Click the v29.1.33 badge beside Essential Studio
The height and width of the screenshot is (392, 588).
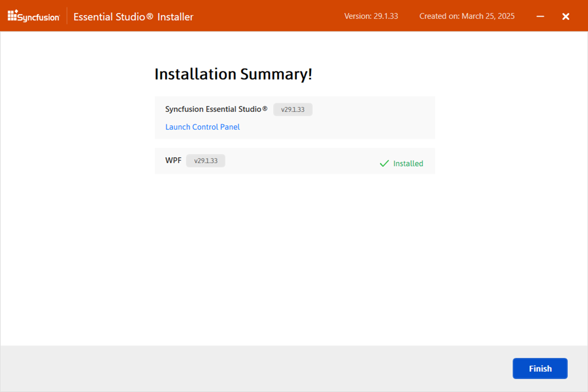click(293, 109)
